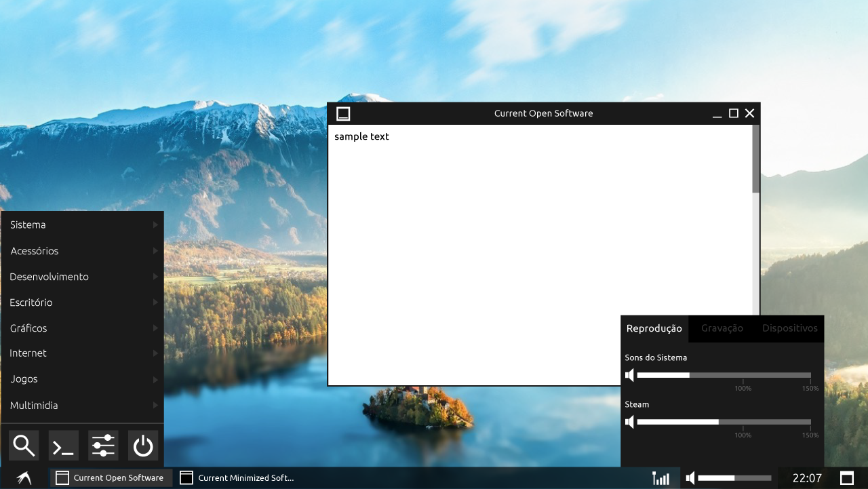This screenshot has width=868, height=489.
Task: Open the start menu launcher icon
Action: pos(24,478)
